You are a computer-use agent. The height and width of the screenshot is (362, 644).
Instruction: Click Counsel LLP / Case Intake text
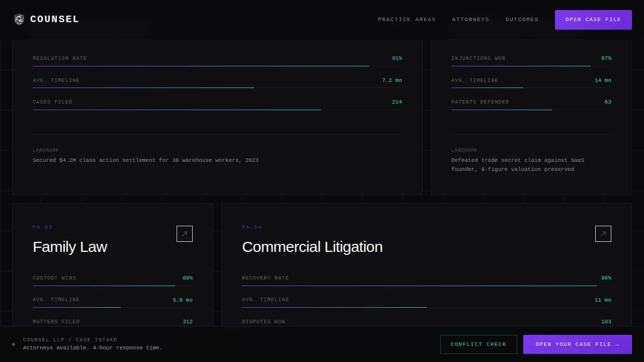click(70, 340)
